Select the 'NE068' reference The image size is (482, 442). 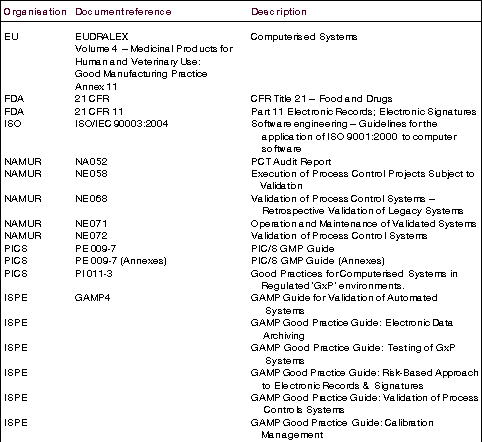click(91, 199)
